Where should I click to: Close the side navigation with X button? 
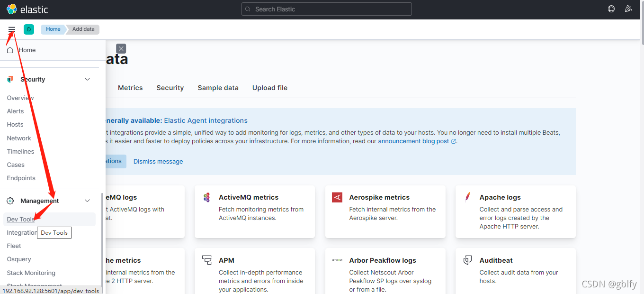click(x=121, y=48)
